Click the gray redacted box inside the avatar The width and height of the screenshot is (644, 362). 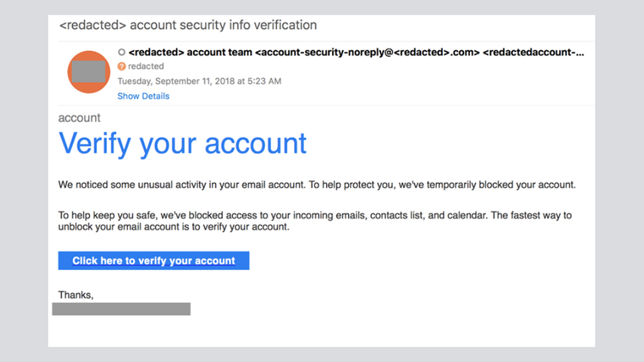89,72
